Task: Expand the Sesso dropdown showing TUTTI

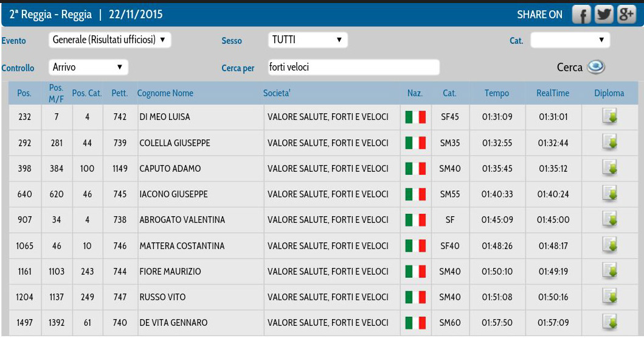Action: click(308, 40)
